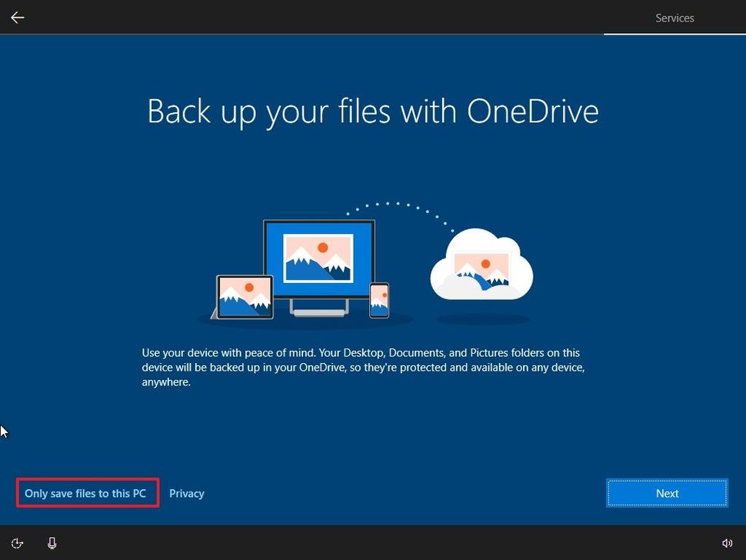
Task: Click the Back up your files heading
Action: point(372,111)
